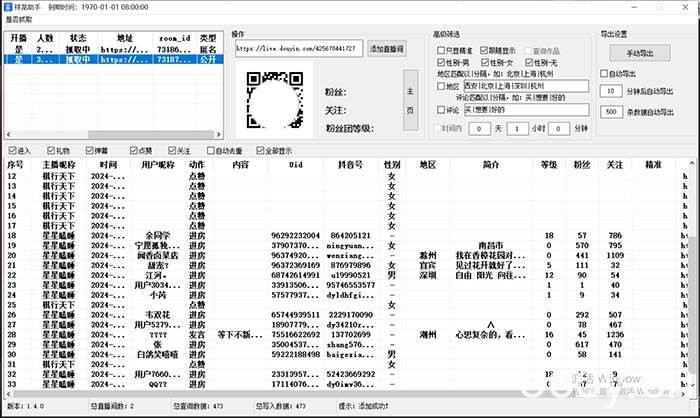Click the 性别 column header
700x418 pixels.
pyautogui.click(x=392, y=165)
